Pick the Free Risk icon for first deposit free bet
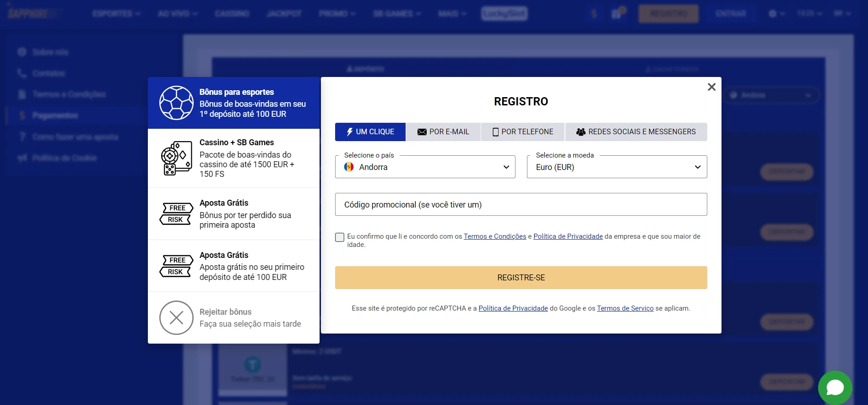The height and width of the screenshot is (405, 868). coord(176,266)
